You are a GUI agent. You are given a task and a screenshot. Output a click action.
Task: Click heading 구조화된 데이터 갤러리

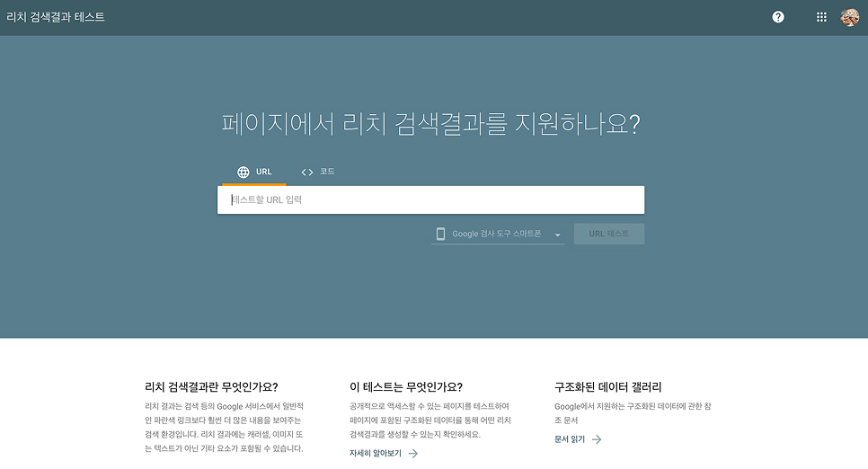click(x=607, y=387)
